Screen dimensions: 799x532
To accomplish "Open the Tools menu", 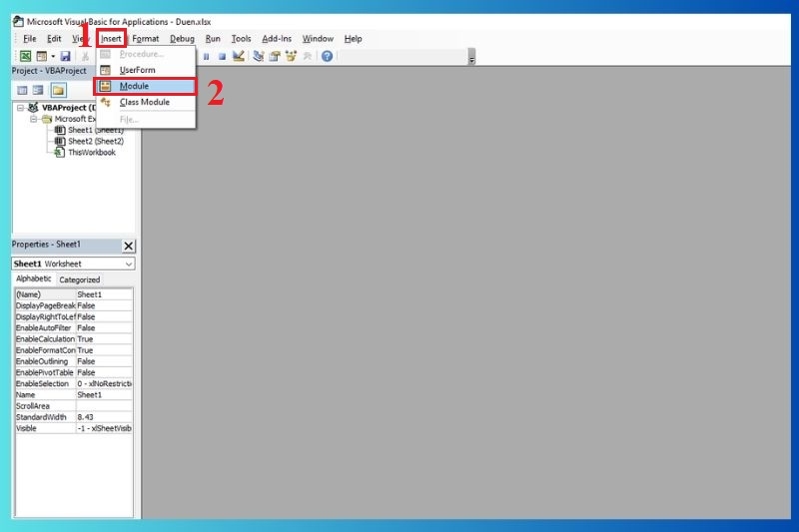I will (x=241, y=39).
